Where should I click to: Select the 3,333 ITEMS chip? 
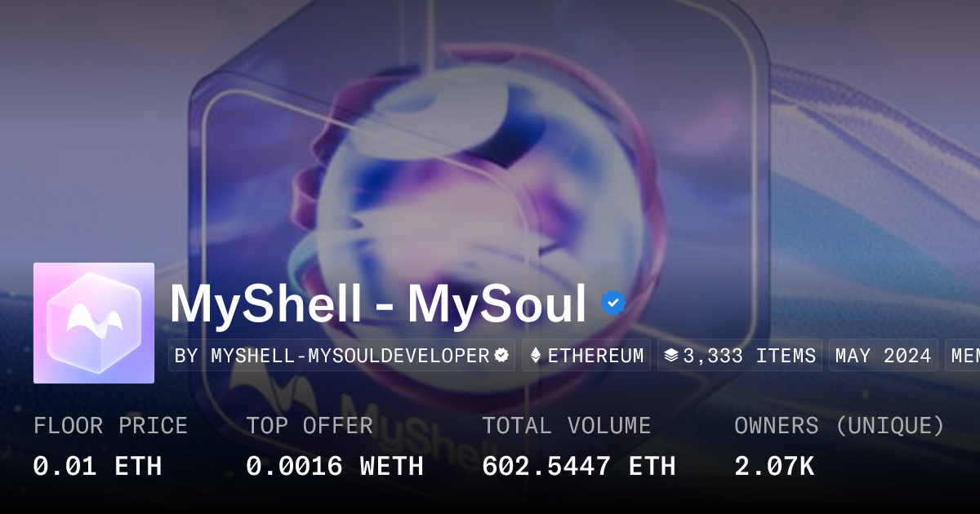point(740,356)
